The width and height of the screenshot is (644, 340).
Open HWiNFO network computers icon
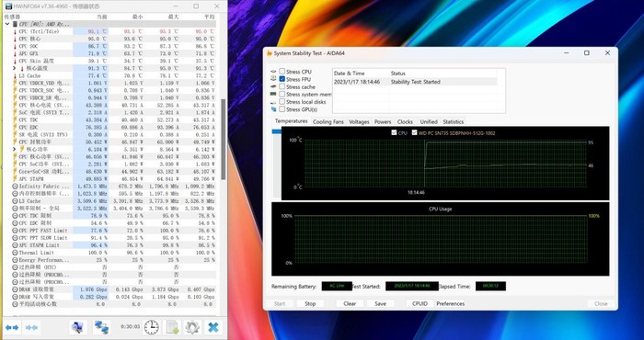(x=101, y=327)
